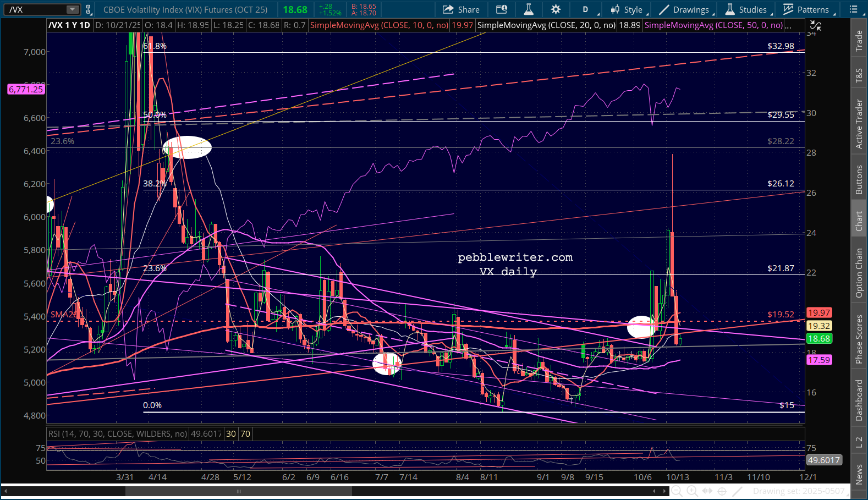Open the Style dropdown menu

(x=629, y=9)
